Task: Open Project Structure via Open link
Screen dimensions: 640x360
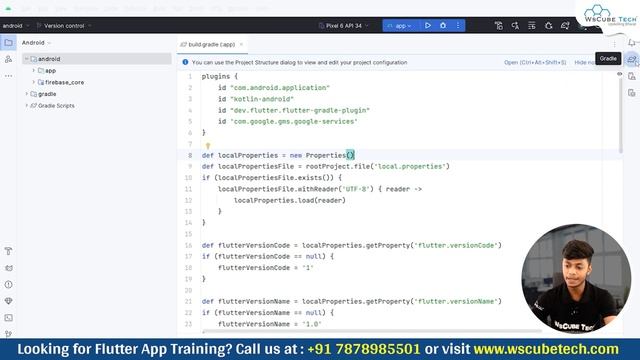Action: click(x=535, y=62)
